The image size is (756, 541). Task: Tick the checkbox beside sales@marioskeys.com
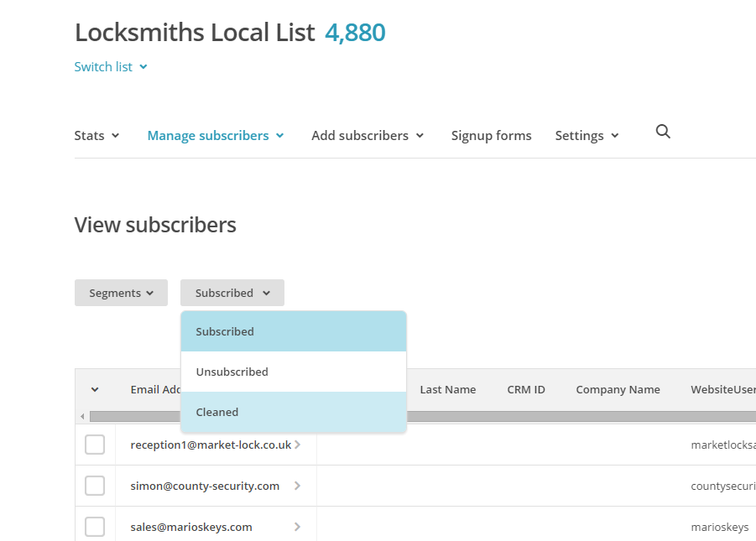[95, 527]
